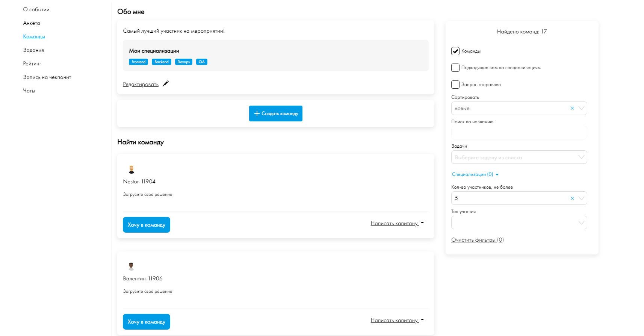Screen dimensions: 644x336
Task: Uncheck the Команды checkbox
Action: pos(455,51)
